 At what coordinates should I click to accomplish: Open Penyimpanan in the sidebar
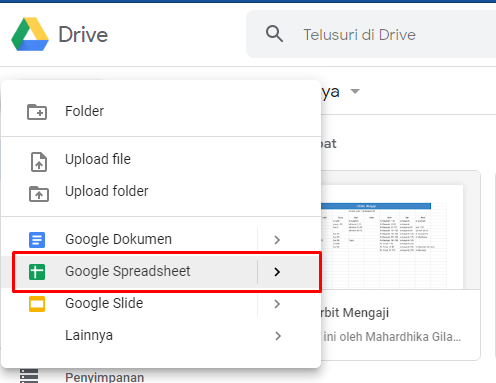104,377
